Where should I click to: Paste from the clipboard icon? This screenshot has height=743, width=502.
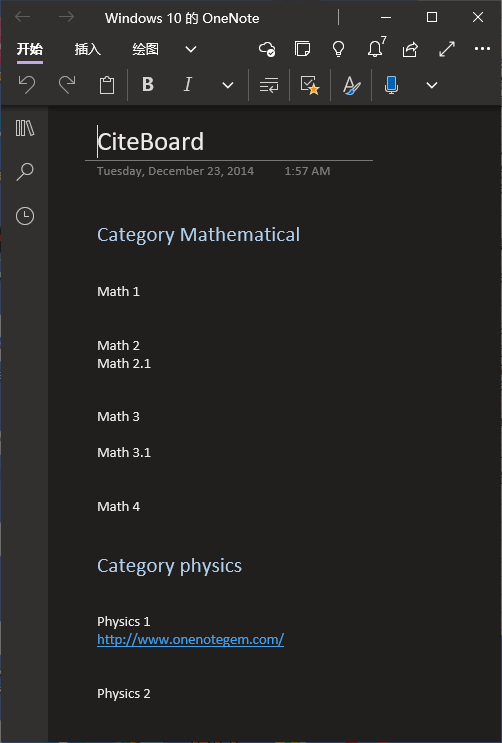pyautogui.click(x=107, y=85)
